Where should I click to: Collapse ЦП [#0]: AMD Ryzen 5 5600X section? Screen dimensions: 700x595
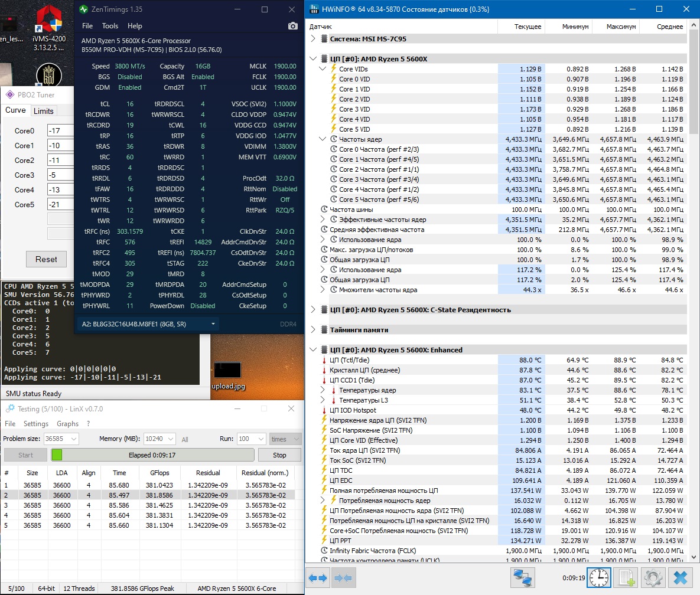point(313,58)
